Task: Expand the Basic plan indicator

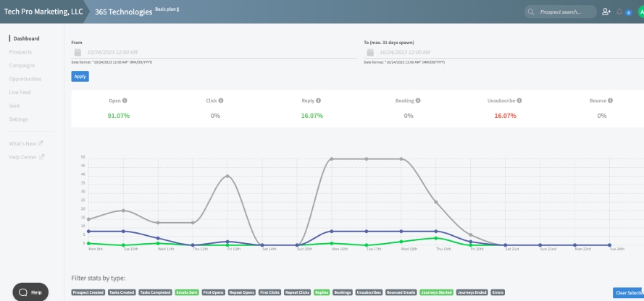Action: 167,9
